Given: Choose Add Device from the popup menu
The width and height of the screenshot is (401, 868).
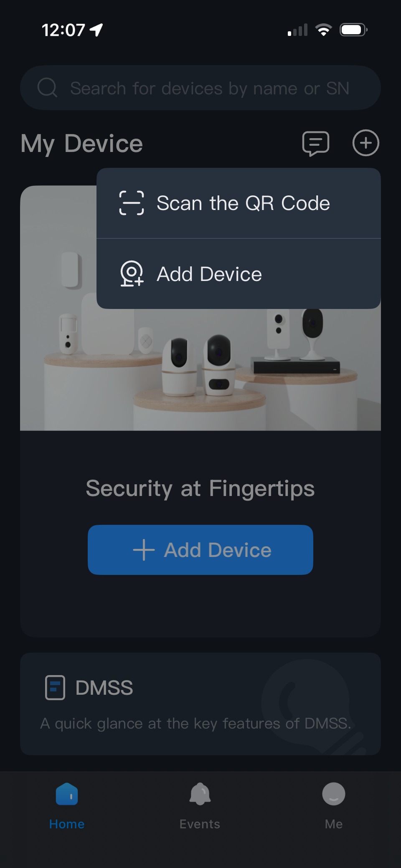Looking at the screenshot, I should click(239, 274).
